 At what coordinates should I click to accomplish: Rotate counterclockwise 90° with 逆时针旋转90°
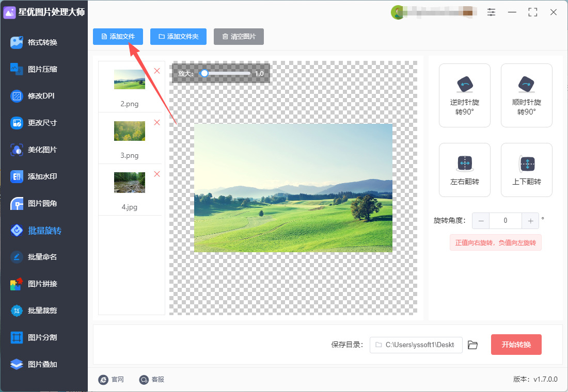[465, 95]
